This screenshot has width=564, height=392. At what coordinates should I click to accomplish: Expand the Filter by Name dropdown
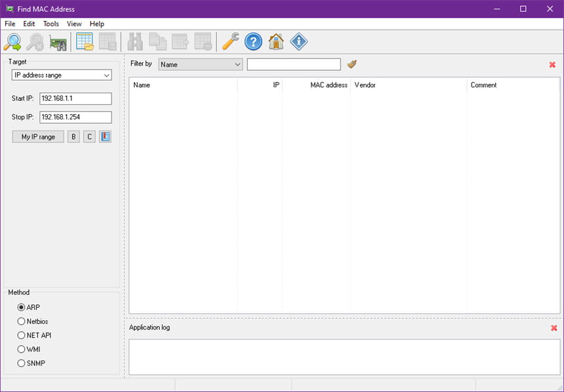pos(200,65)
